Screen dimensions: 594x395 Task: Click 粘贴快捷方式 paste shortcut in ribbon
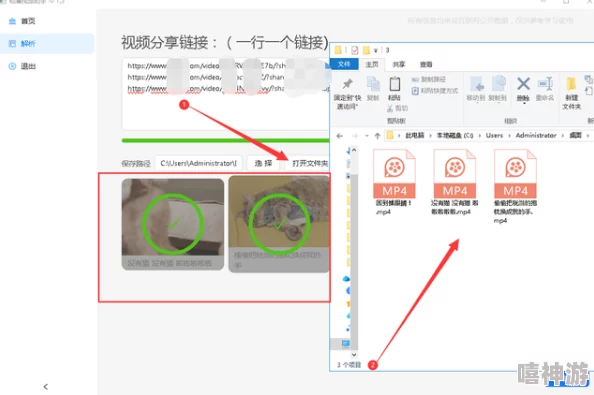[435, 91]
